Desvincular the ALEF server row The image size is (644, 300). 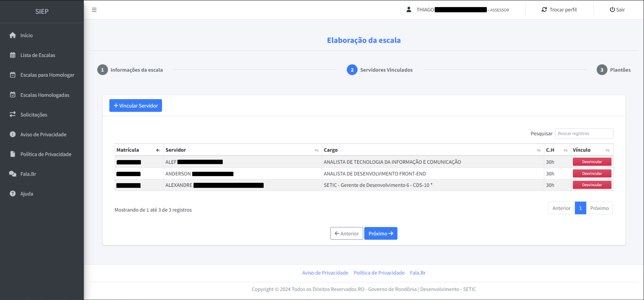[592, 162]
